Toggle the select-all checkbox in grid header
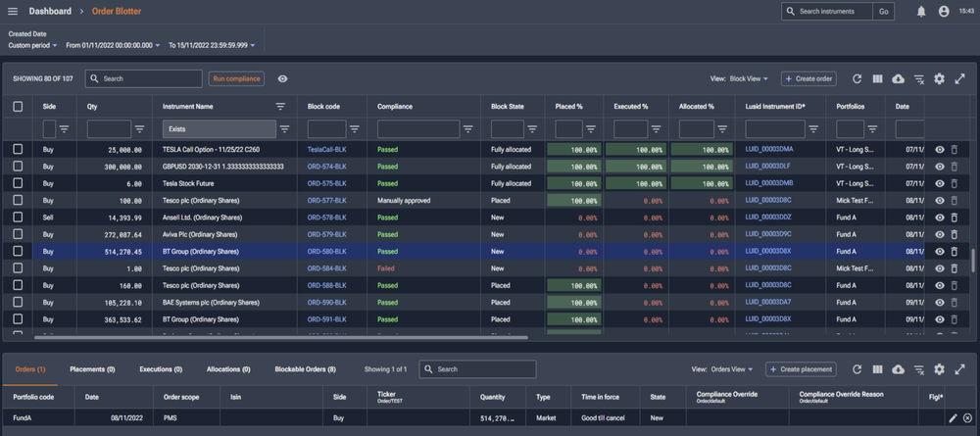 click(18, 106)
